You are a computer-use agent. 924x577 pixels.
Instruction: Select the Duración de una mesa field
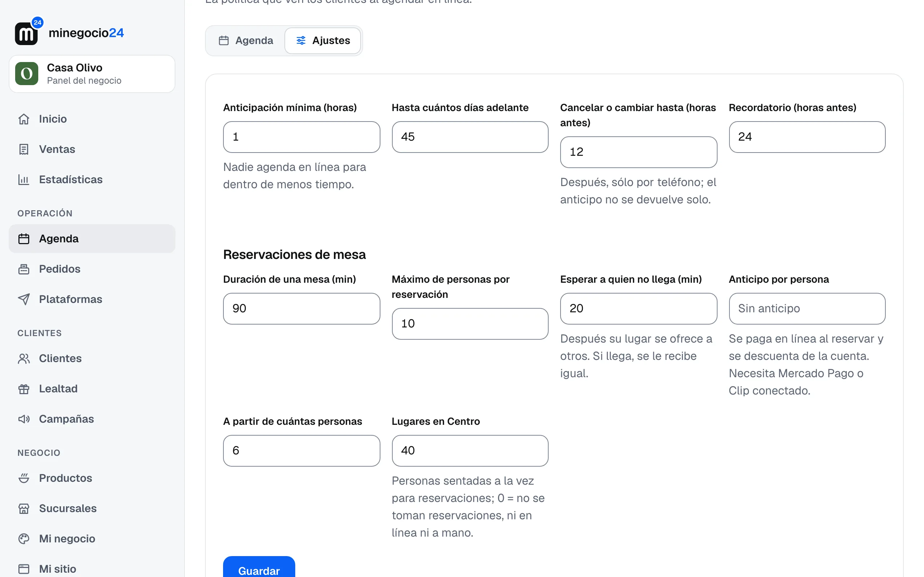[302, 309]
